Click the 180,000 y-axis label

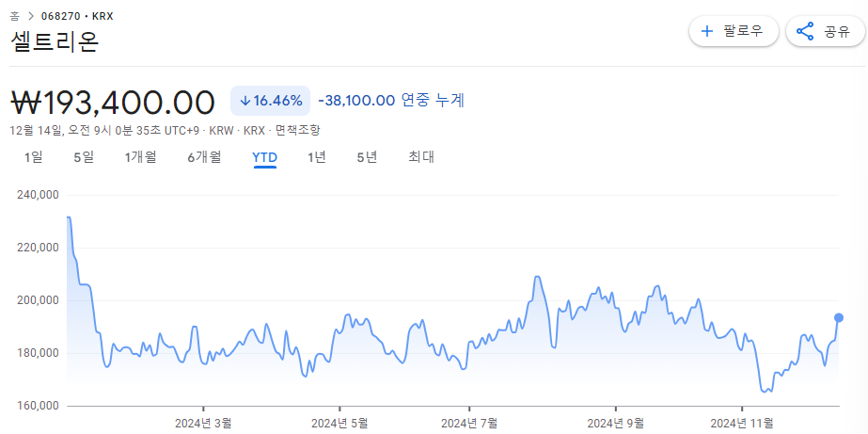pyautogui.click(x=39, y=353)
